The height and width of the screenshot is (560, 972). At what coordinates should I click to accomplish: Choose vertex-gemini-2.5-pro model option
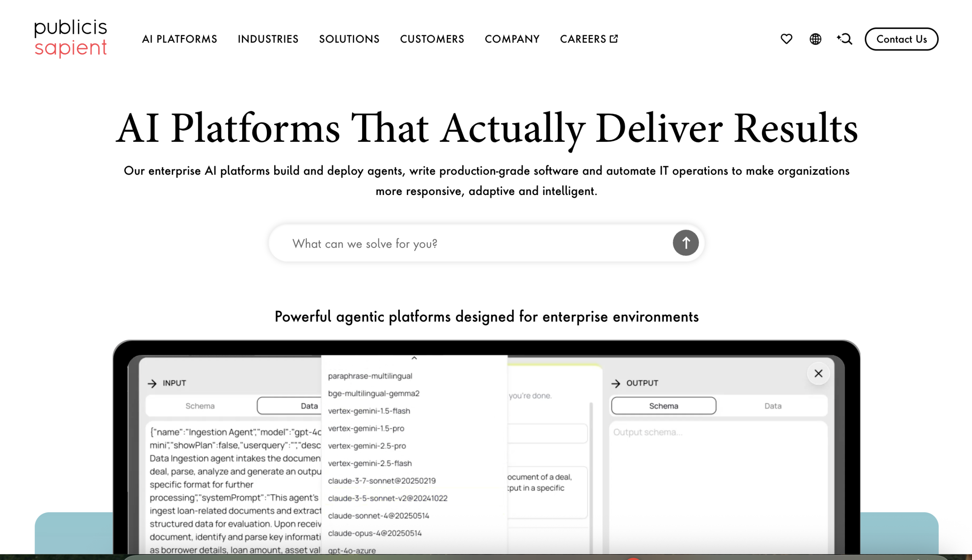[367, 446]
